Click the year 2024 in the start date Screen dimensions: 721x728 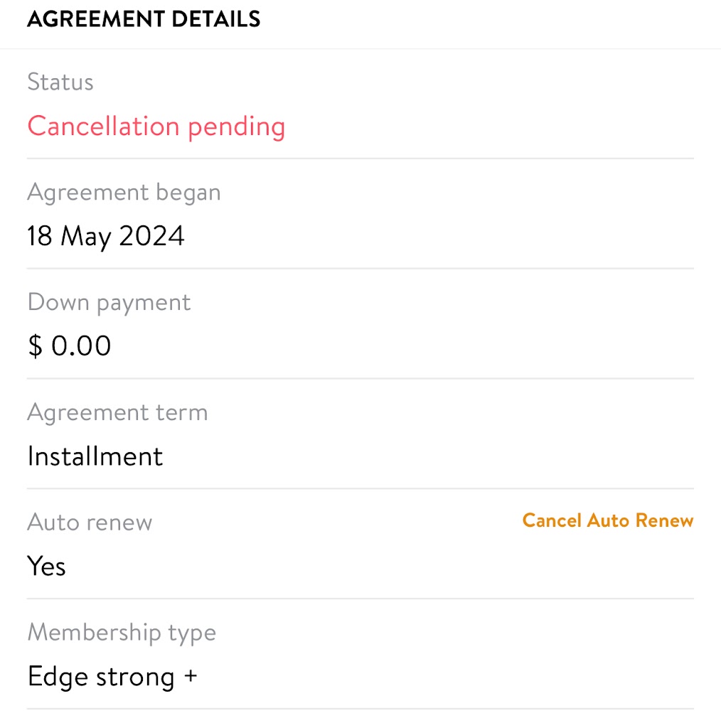click(x=152, y=236)
